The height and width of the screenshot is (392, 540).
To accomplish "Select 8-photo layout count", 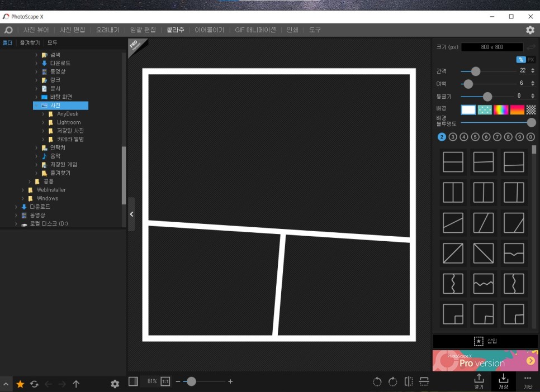I will (x=508, y=137).
